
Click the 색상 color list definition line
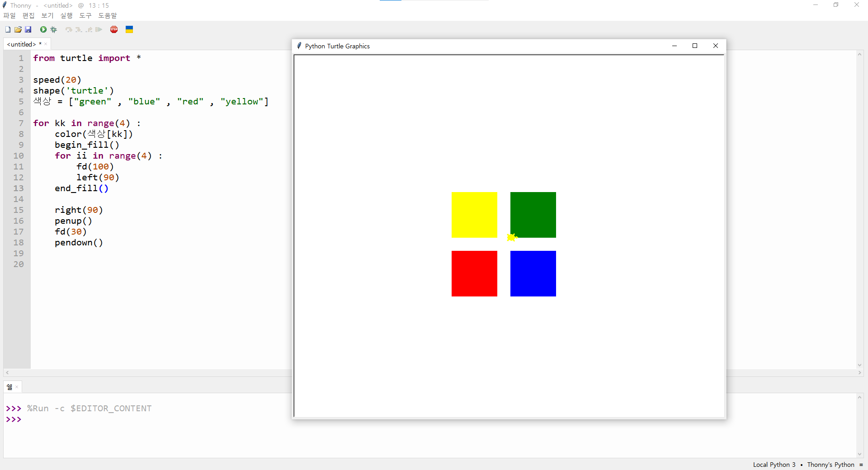[151, 101]
